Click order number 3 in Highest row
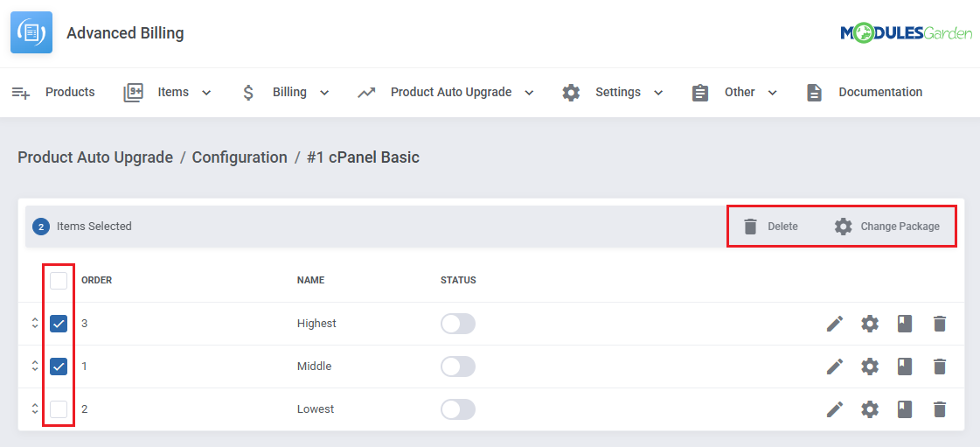This screenshot has width=980, height=447. point(85,324)
